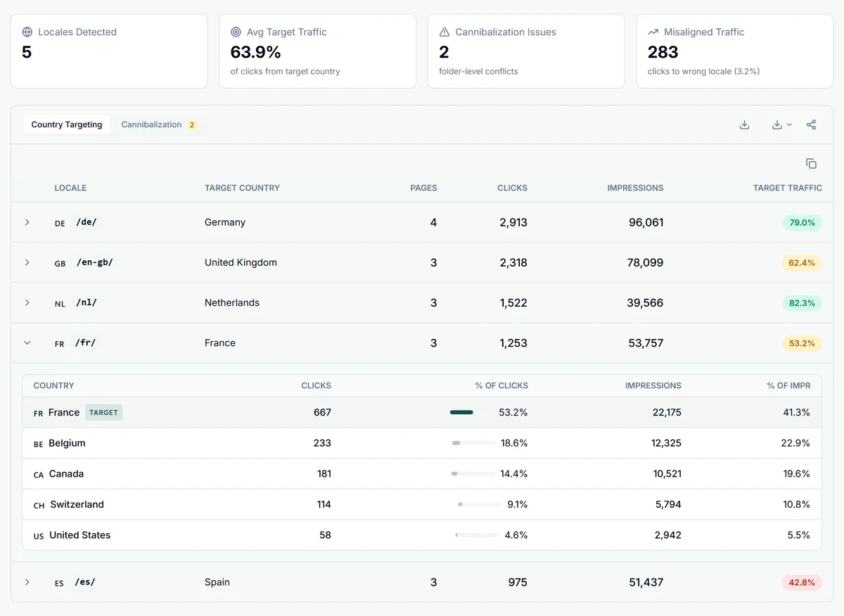Click the 62.4% target traffic badge
This screenshot has height=616, width=844.
point(802,263)
